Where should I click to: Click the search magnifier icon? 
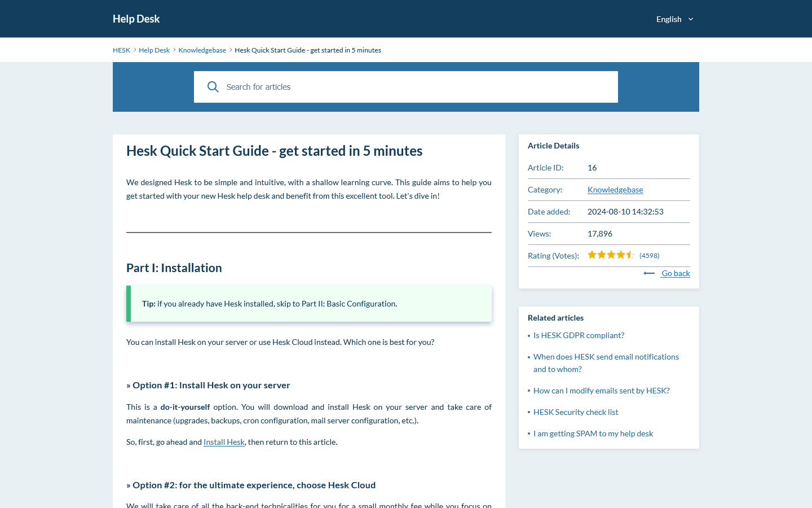(x=213, y=87)
